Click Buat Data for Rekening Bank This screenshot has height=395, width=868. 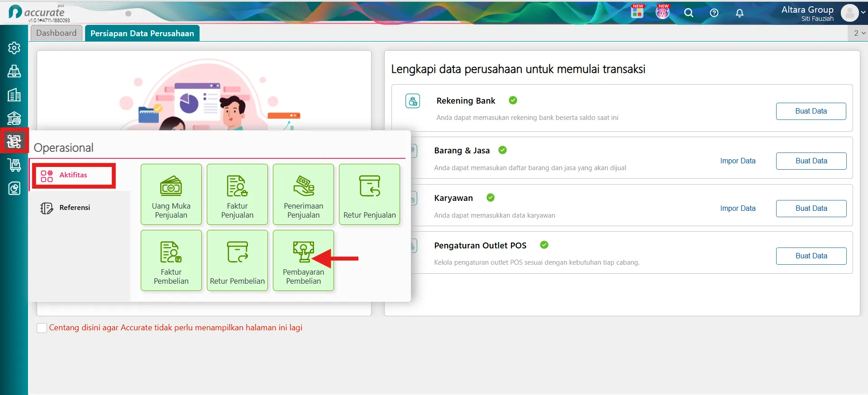(x=811, y=111)
